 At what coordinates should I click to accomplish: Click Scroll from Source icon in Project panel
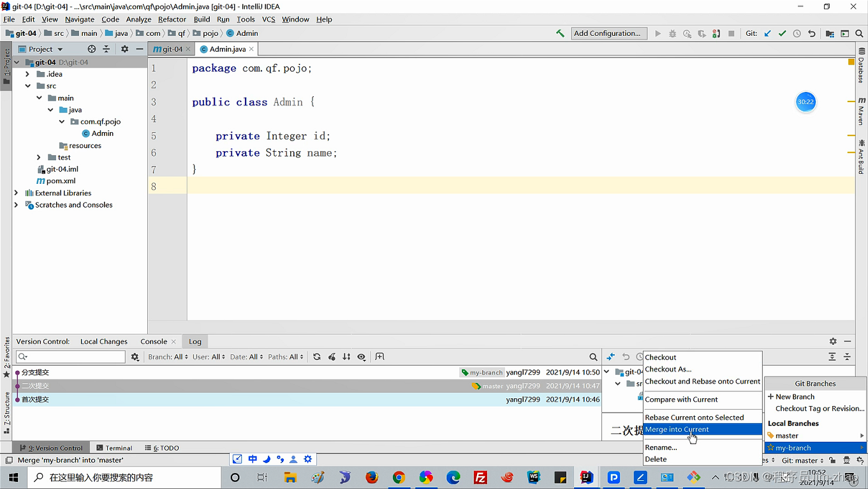(92, 49)
